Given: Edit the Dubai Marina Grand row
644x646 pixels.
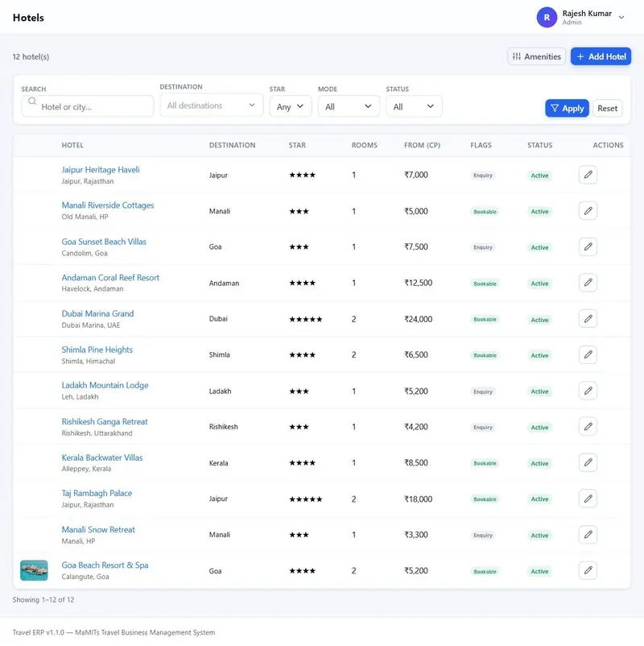Looking at the screenshot, I should (588, 319).
